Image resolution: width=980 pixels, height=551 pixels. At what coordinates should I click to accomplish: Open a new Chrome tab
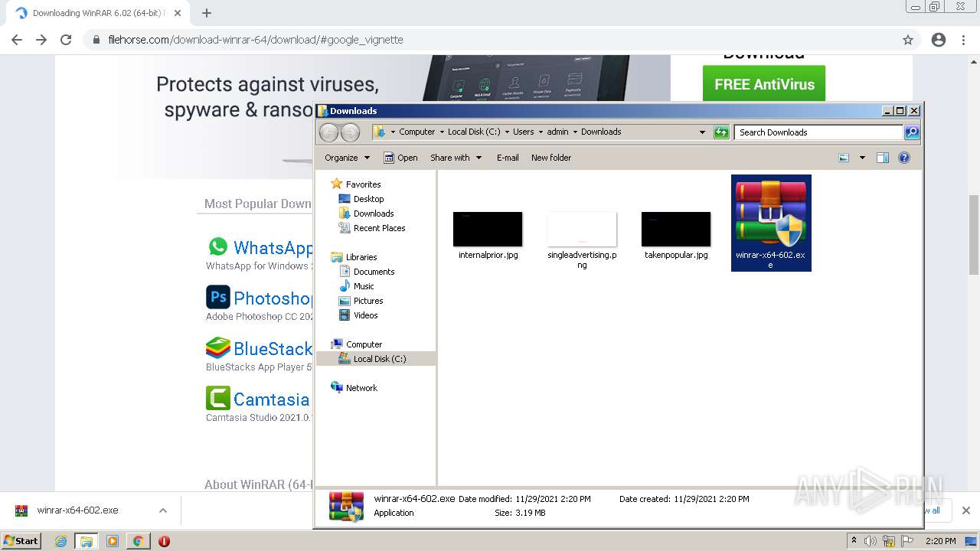pyautogui.click(x=207, y=13)
